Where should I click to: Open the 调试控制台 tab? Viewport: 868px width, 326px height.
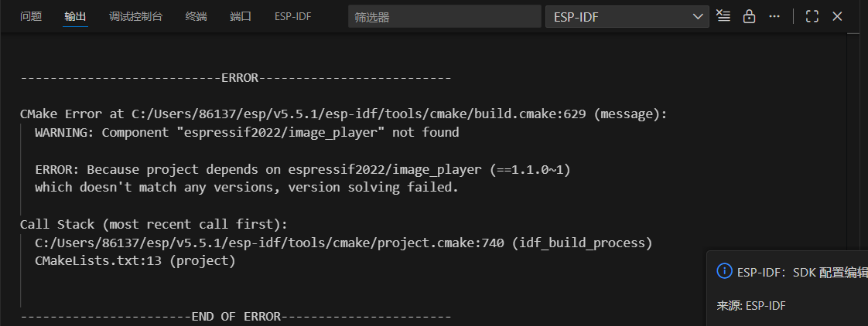(136, 16)
